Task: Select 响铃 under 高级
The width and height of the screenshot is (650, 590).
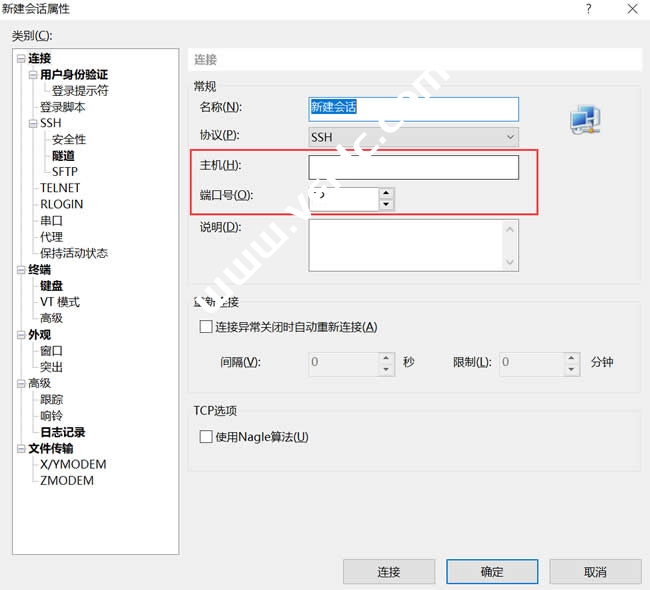Action: pyautogui.click(x=51, y=416)
